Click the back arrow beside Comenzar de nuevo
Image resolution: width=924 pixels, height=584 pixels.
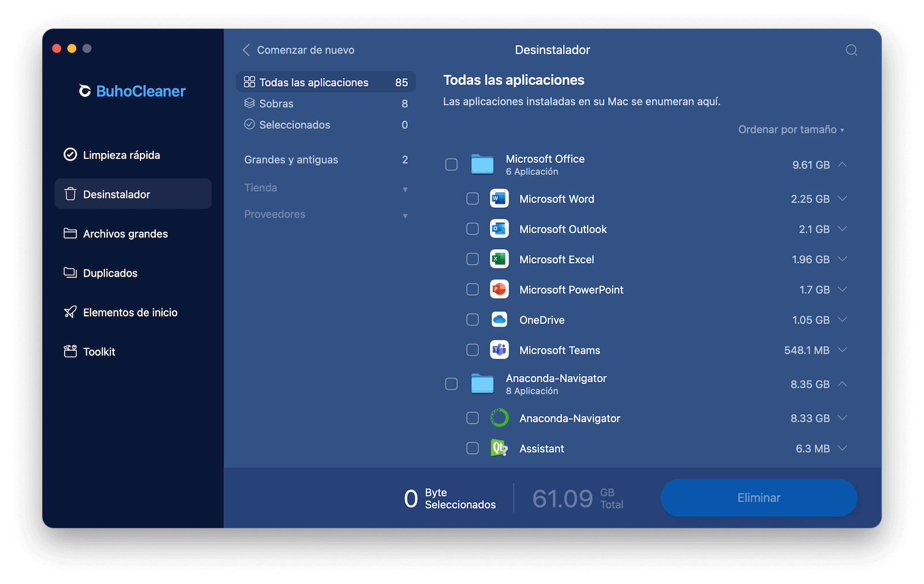(246, 50)
